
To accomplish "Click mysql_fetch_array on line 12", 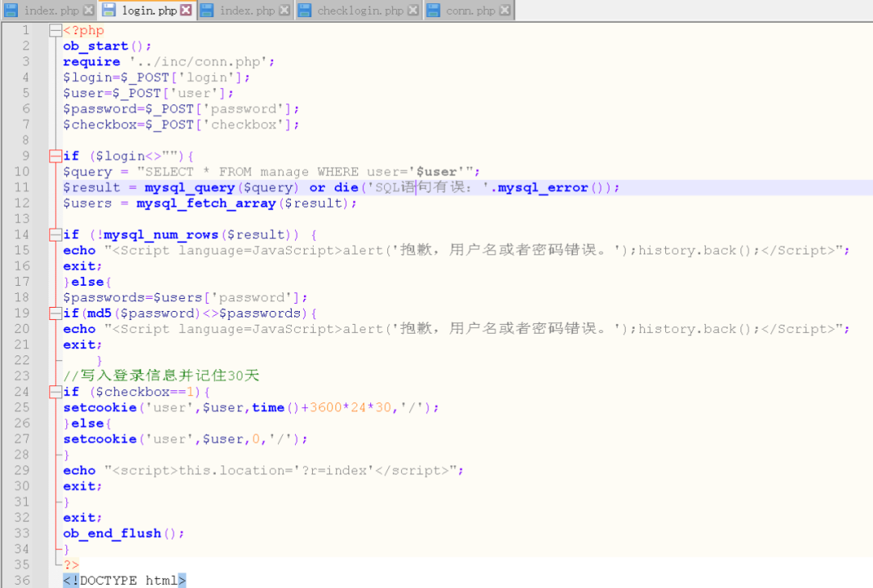I will [206, 203].
